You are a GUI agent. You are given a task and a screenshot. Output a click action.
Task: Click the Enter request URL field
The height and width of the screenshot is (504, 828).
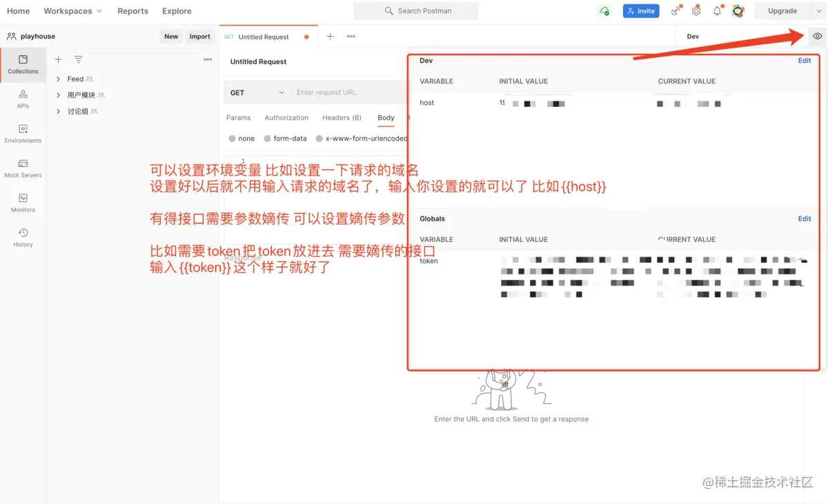point(350,92)
